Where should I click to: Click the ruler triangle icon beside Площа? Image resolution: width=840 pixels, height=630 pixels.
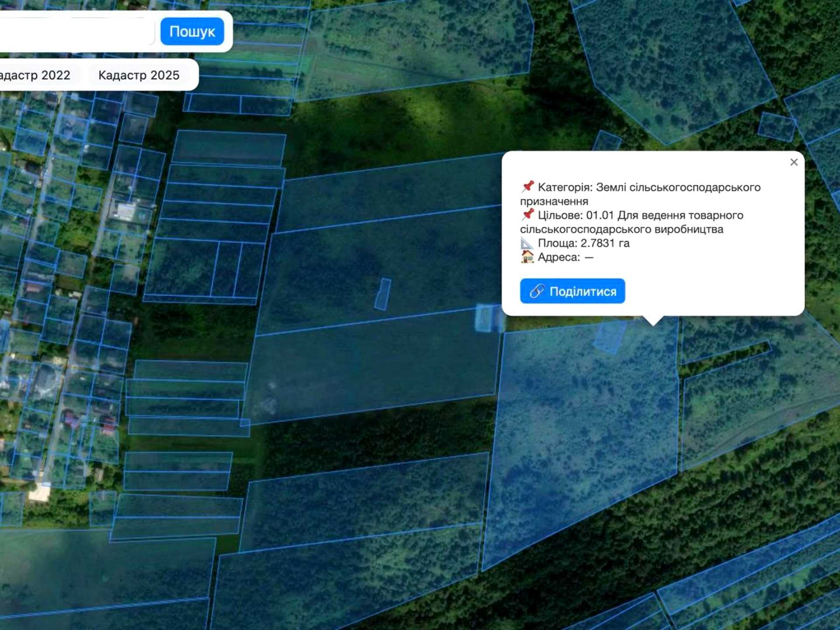[x=527, y=243]
